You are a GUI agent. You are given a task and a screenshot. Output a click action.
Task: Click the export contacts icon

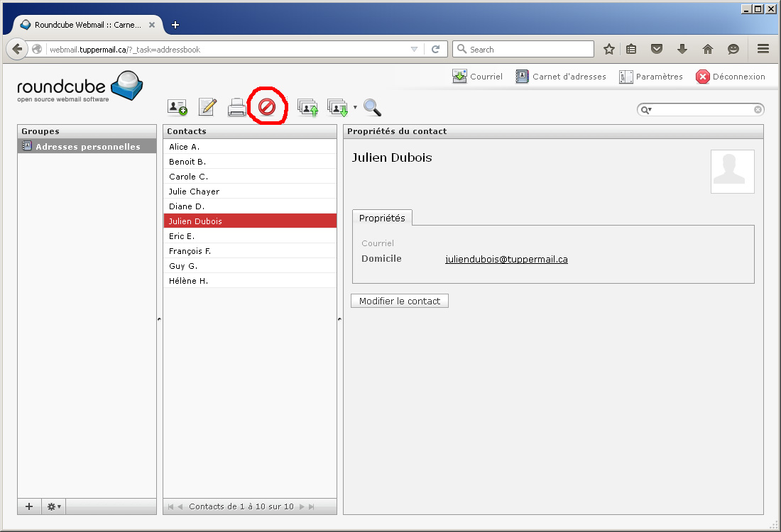[x=337, y=107]
